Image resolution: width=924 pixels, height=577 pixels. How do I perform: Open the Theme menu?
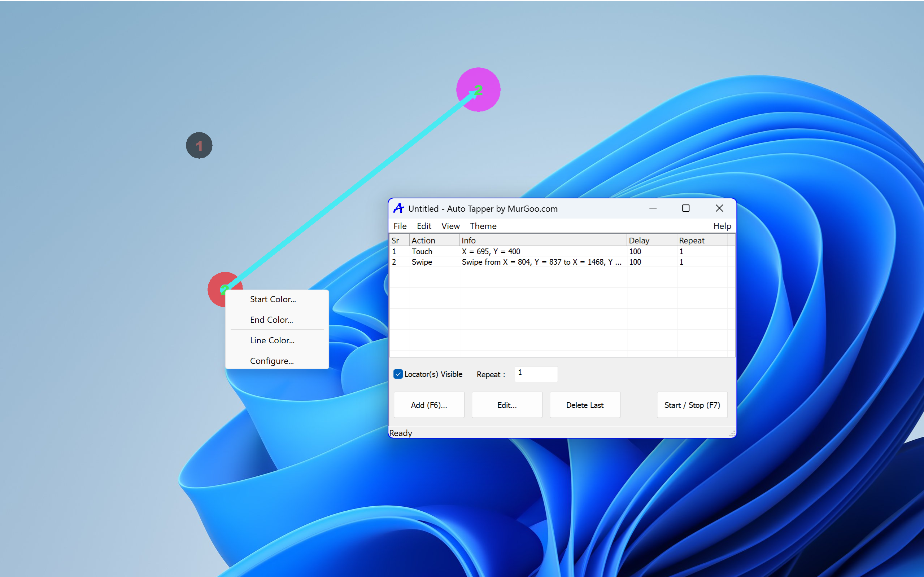pos(483,226)
